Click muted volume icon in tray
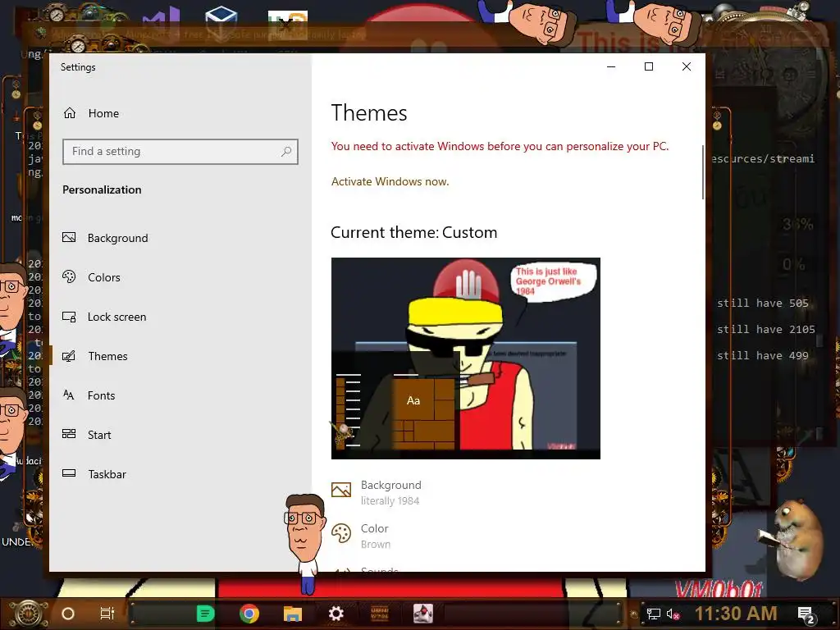 point(673,614)
